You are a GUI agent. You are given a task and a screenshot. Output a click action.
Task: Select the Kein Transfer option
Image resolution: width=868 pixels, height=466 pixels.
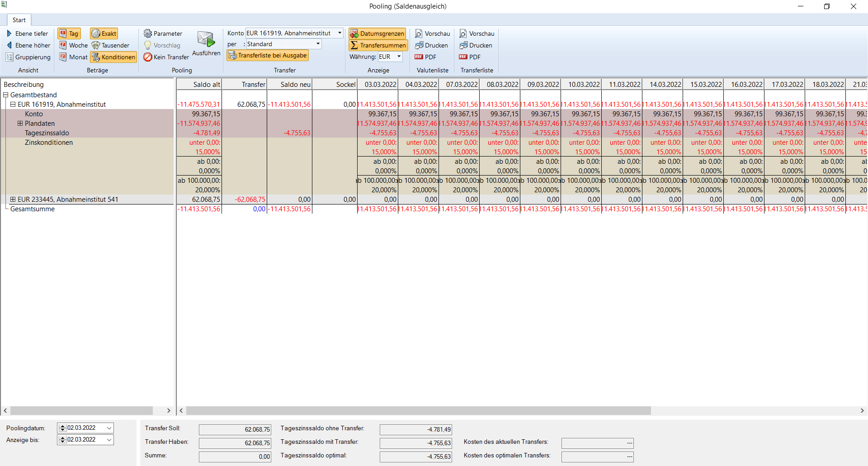pyautogui.click(x=166, y=57)
